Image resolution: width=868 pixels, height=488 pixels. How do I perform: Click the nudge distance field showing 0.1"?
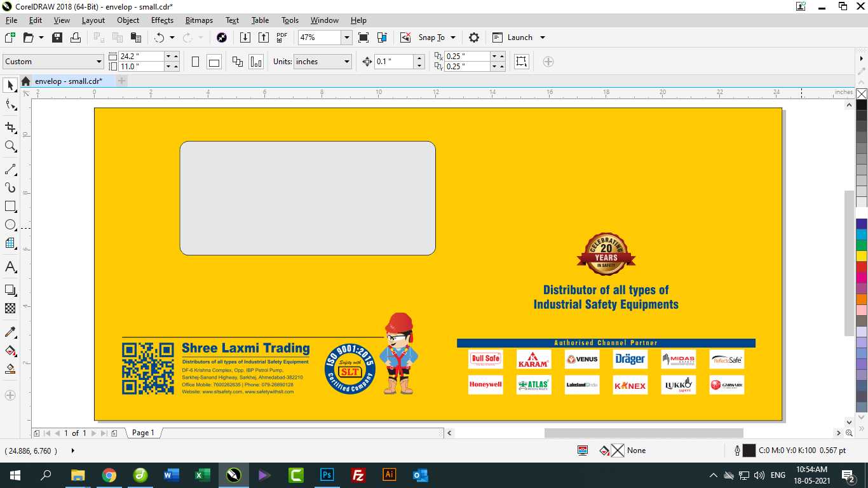pyautogui.click(x=394, y=62)
